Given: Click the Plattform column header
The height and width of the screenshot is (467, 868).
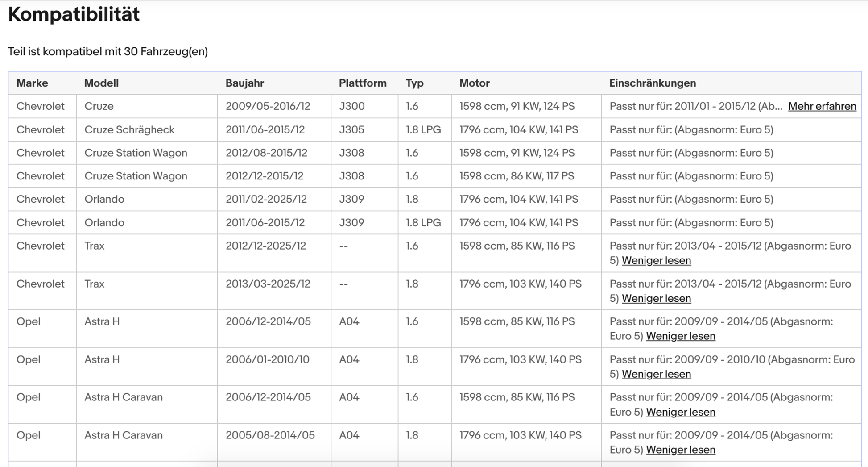Looking at the screenshot, I should (x=363, y=83).
